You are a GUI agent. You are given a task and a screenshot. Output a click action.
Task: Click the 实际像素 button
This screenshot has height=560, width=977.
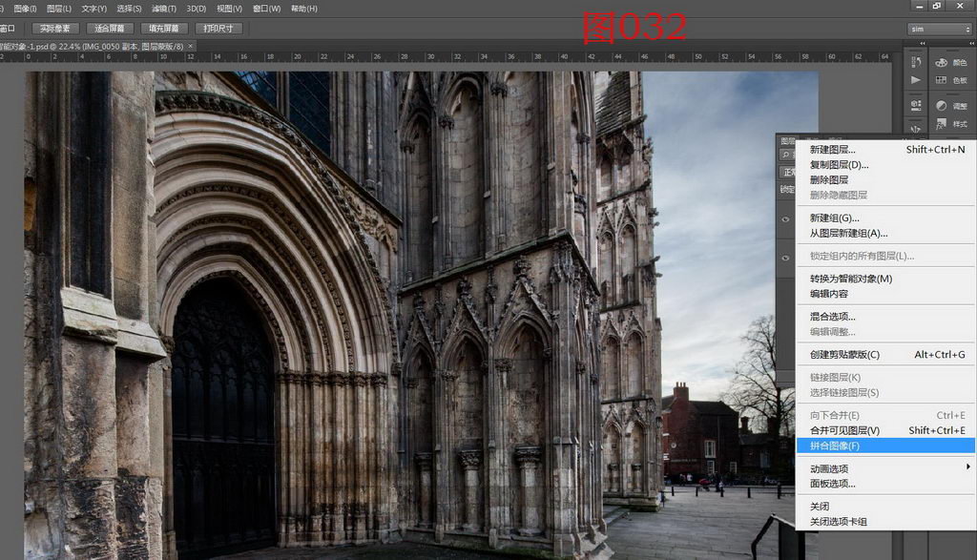[x=54, y=29]
